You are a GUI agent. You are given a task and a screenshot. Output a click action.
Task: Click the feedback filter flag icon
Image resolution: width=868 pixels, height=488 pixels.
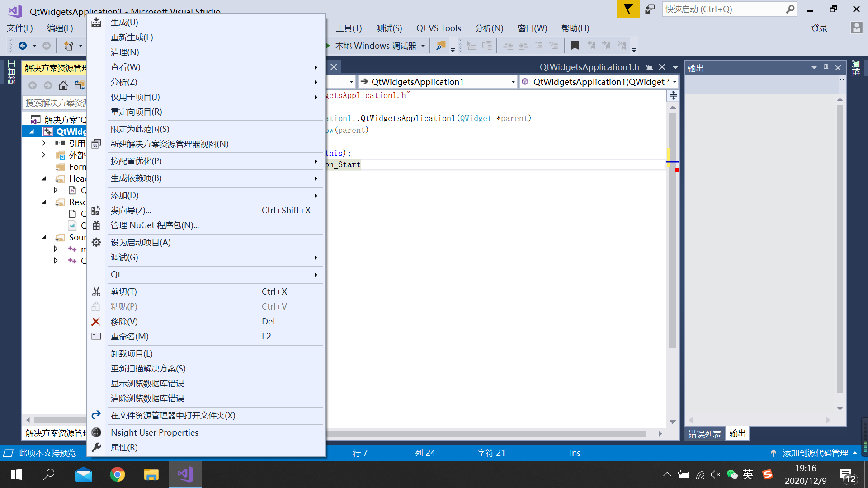tap(628, 9)
